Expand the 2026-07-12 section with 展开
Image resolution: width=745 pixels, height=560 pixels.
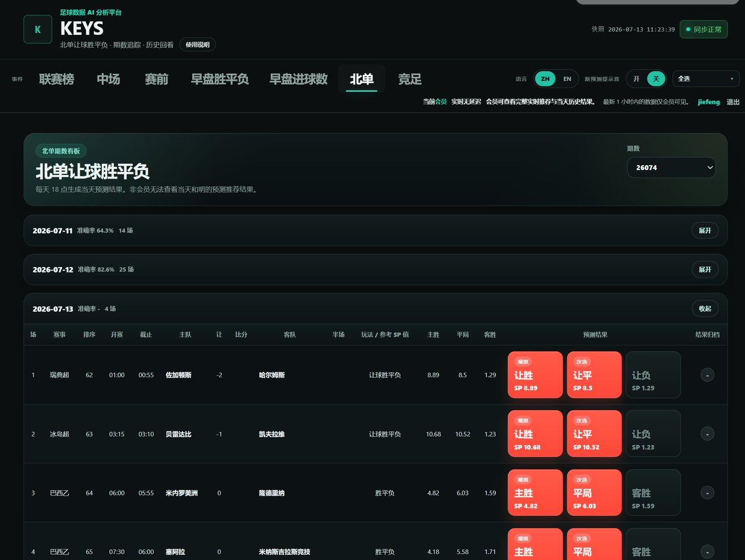[x=705, y=269]
